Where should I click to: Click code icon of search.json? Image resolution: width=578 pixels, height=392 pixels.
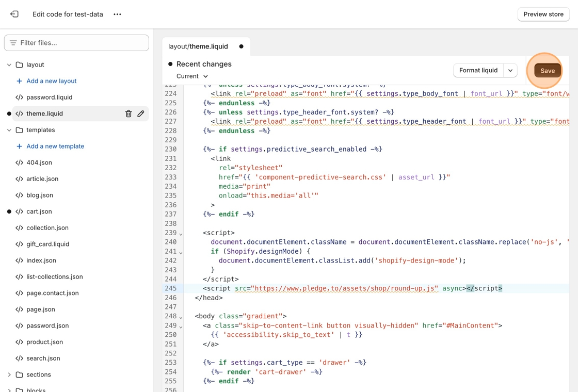click(x=19, y=358)
